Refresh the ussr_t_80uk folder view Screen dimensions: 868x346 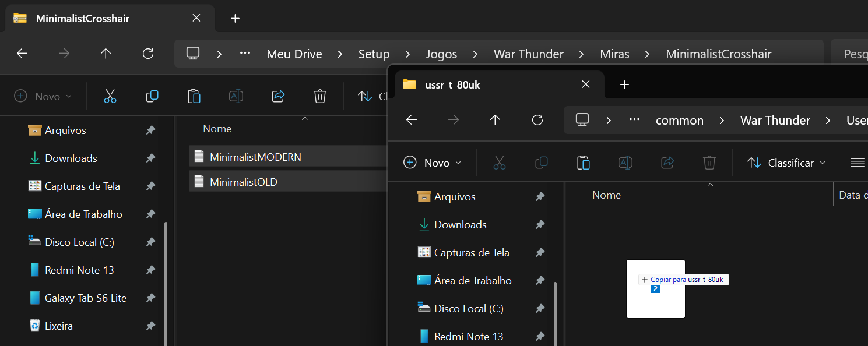(537, 120)
